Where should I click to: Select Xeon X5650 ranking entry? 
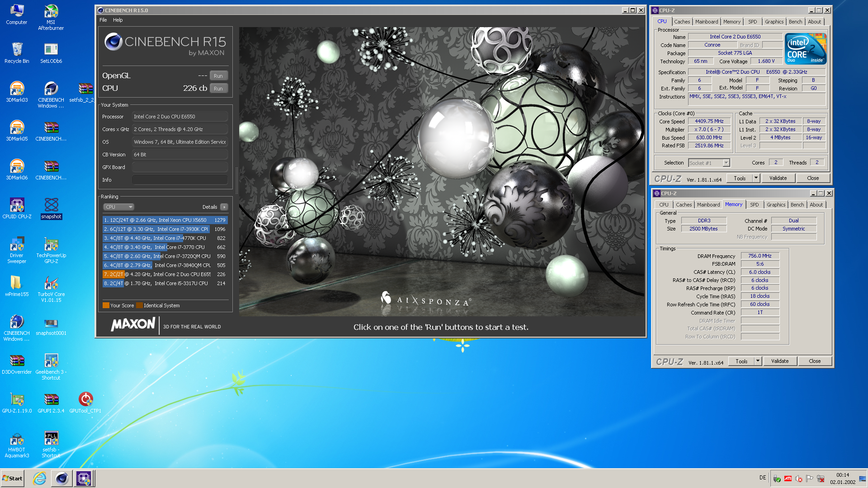click(165, 220)
